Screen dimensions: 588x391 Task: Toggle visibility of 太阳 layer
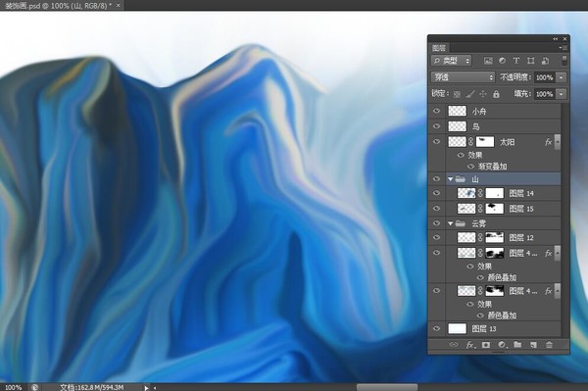[436, 142]
